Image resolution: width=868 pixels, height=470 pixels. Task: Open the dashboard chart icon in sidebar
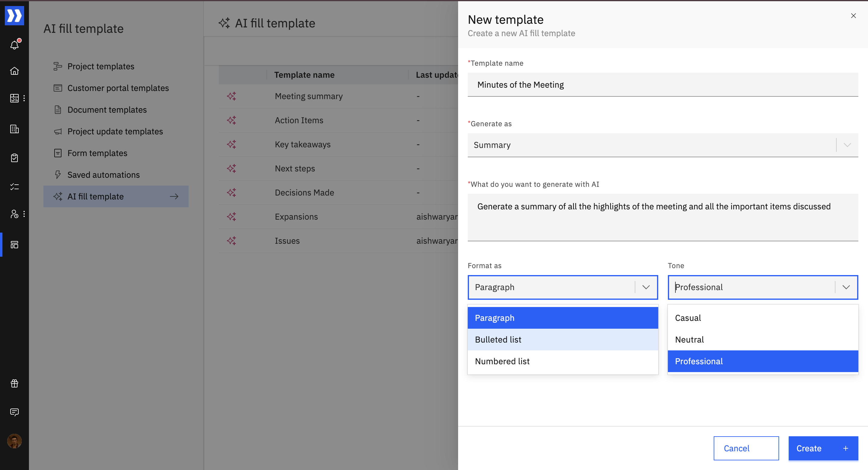point(14,98)
